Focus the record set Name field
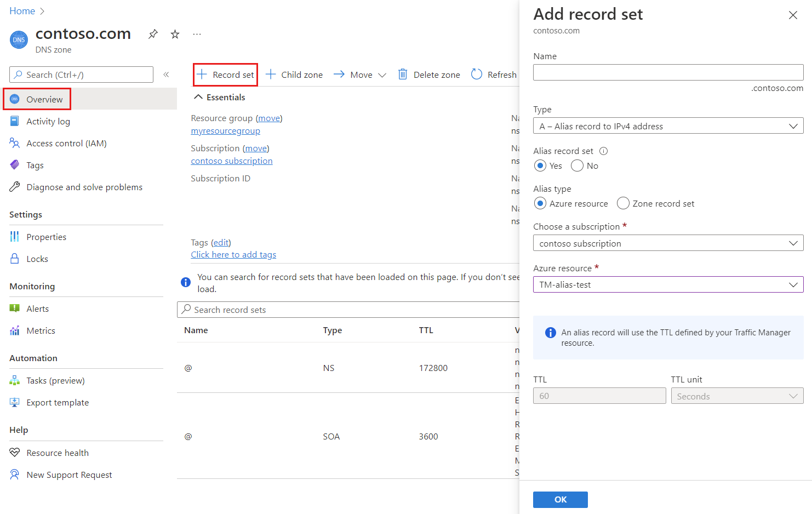Screen dimensions: 812x514 pyautogui.click(x=668, y=72)
